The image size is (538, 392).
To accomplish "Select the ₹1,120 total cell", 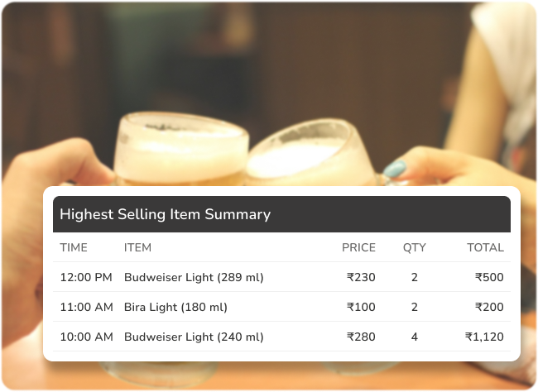I will [x=484, y=337].
